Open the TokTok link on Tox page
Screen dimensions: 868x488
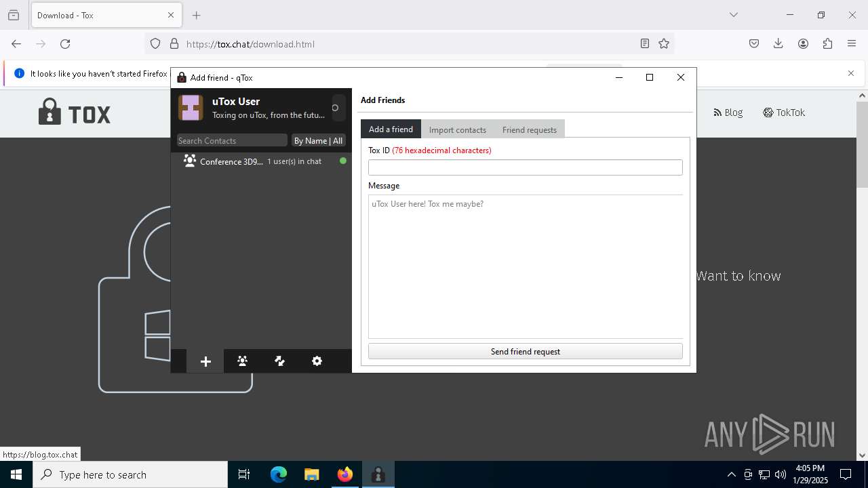(x=784, y=113)
